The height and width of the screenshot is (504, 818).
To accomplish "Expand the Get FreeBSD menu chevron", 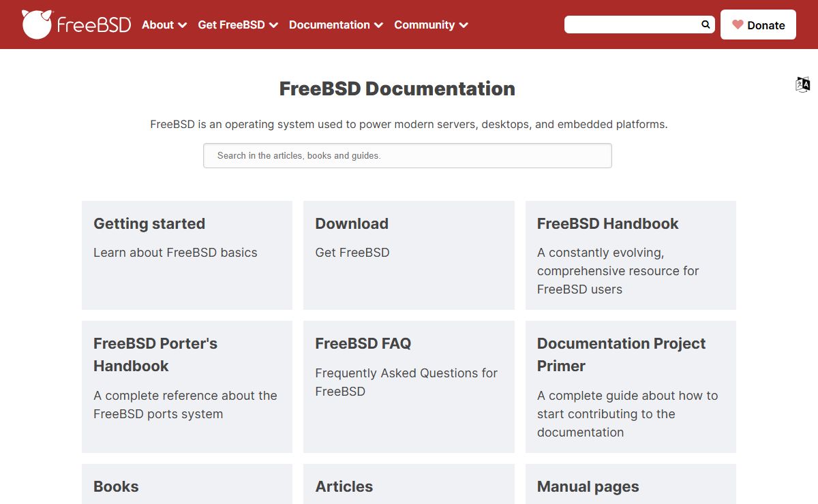I will pyautogui.click(x=273, y=25).
